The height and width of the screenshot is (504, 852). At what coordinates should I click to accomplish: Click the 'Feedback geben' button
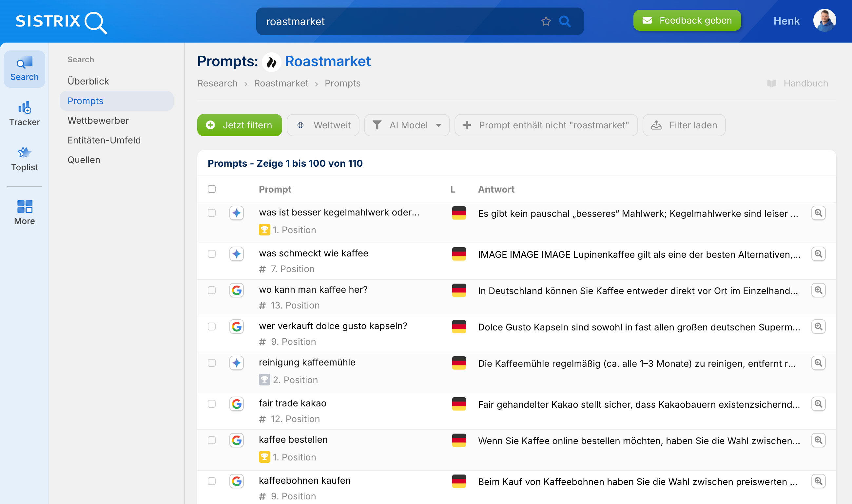coord(687,20)
